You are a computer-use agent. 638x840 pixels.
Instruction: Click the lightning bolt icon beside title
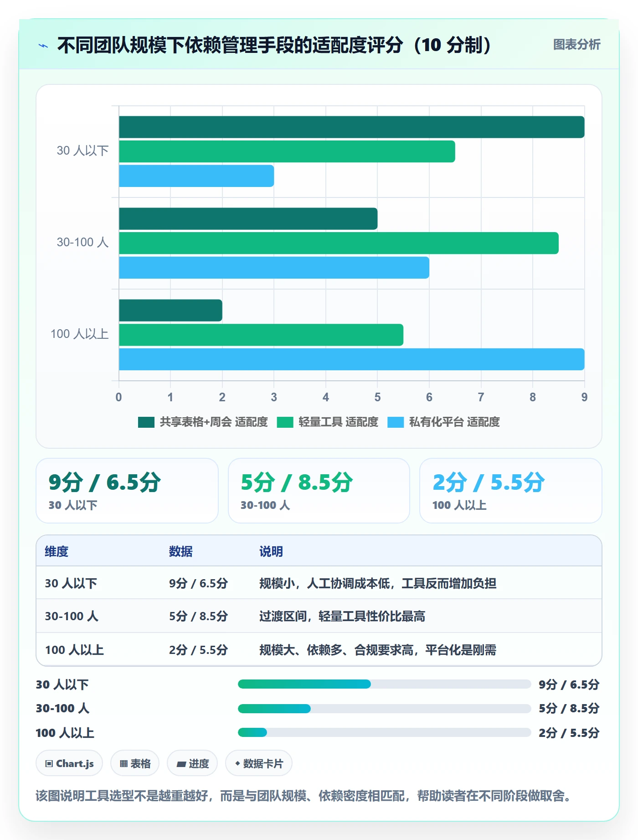(43, 46)
